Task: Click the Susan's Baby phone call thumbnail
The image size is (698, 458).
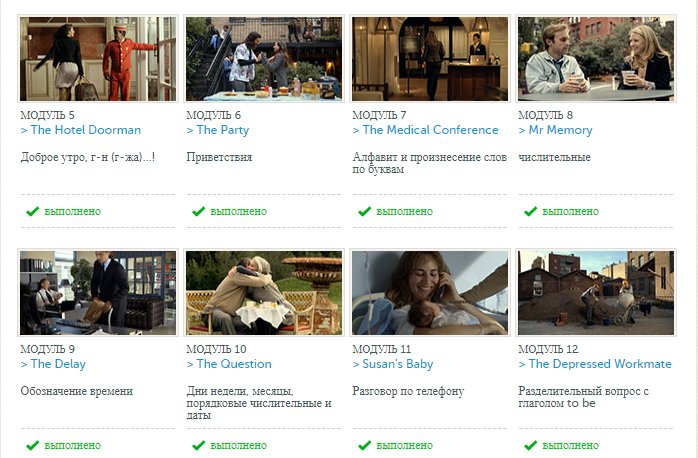Action: click(x=430, y=292)
